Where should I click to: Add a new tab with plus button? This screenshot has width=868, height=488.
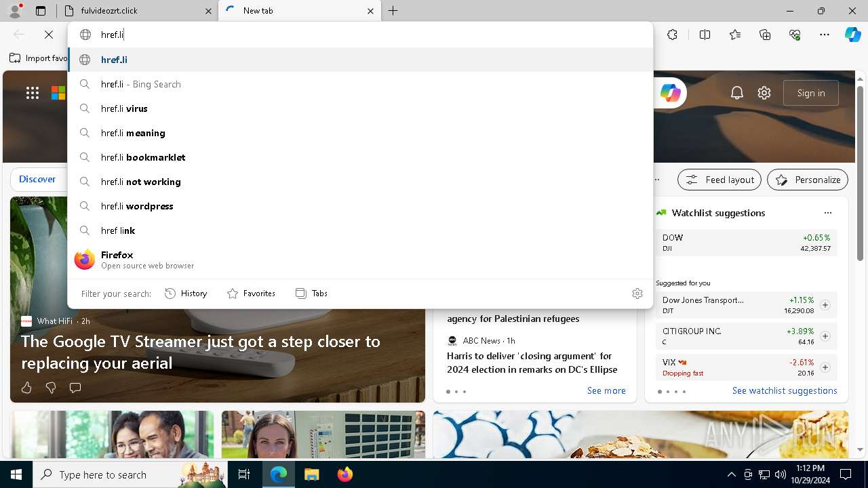[x=393, y=11]
